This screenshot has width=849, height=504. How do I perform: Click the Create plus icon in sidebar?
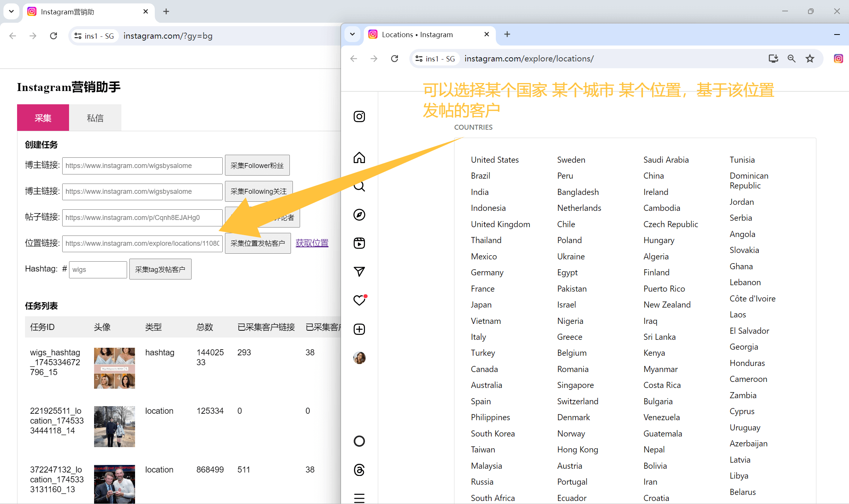(x=359, y=329)
